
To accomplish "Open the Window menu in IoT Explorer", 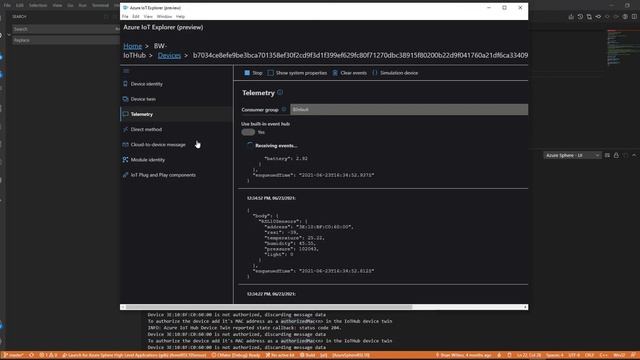I will 164,16.
